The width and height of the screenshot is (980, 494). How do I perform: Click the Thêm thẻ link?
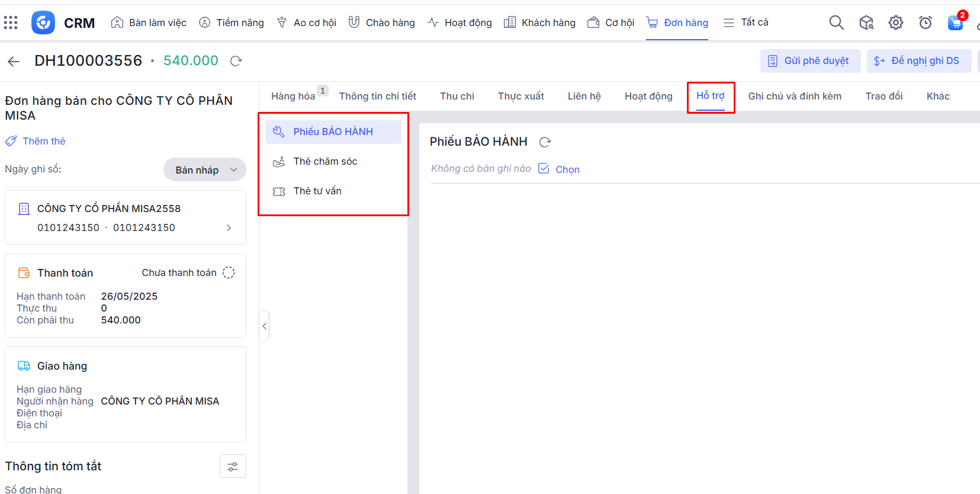pos(36,141)
